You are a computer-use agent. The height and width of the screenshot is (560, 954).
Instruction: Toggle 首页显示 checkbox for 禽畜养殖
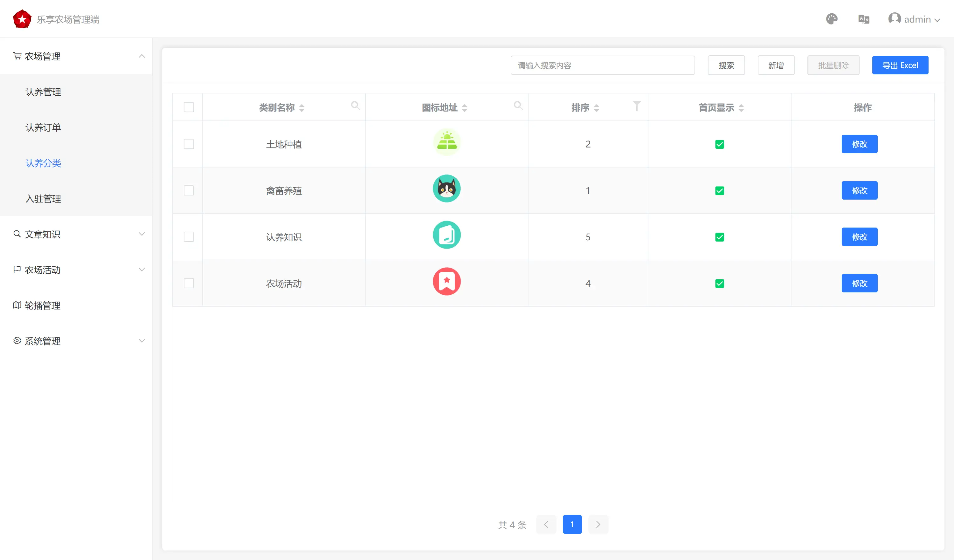click(719, 191)
